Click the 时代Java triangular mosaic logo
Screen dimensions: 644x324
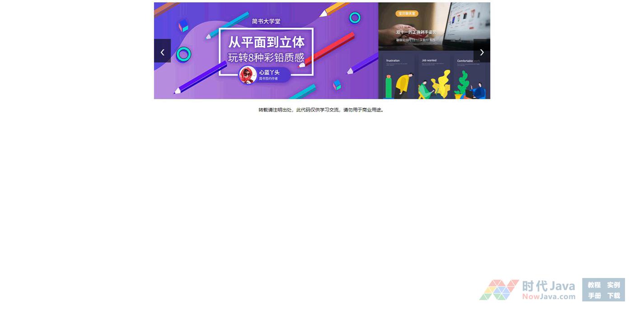click(498, 290)
